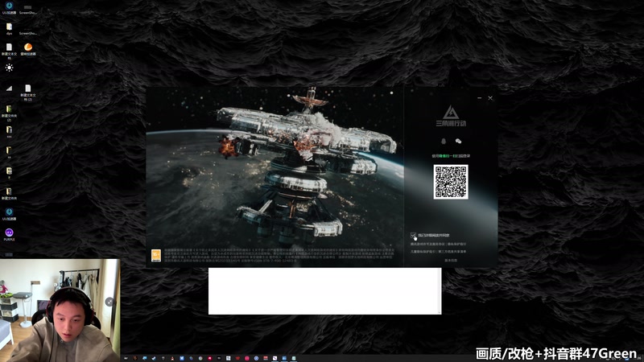This screenshot has width=644, height=362.
Task: Open the UU加速器 icon above PURPLE
Action: [x=9, y=214]
